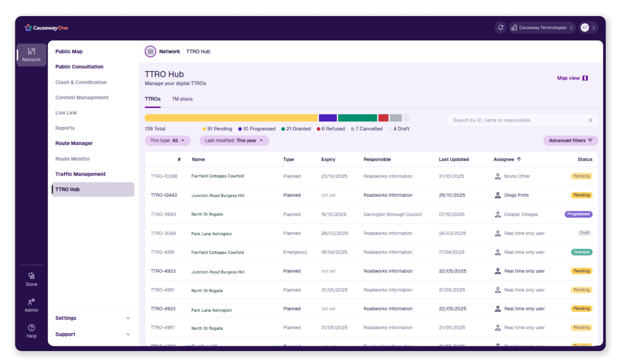The image size is (621, 364).
Task: Open notifications with the bell icon
Action: tap(500, 27)
